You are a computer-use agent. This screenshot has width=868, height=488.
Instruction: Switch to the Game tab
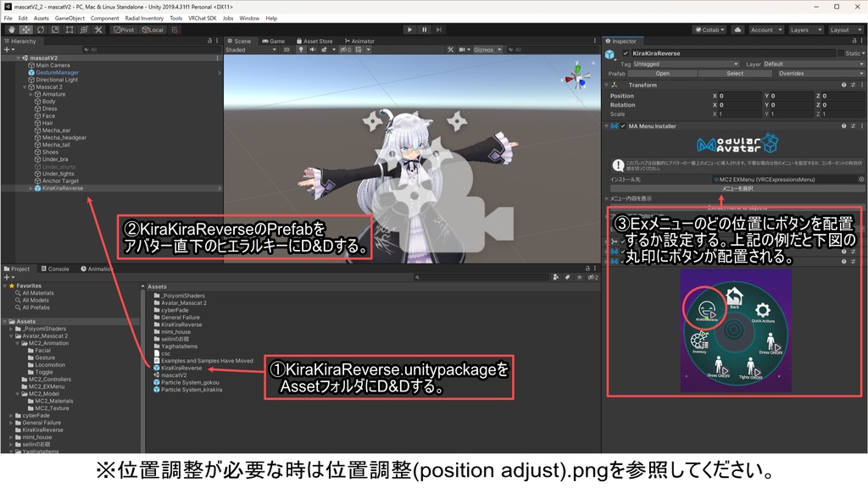coord(275,41)
